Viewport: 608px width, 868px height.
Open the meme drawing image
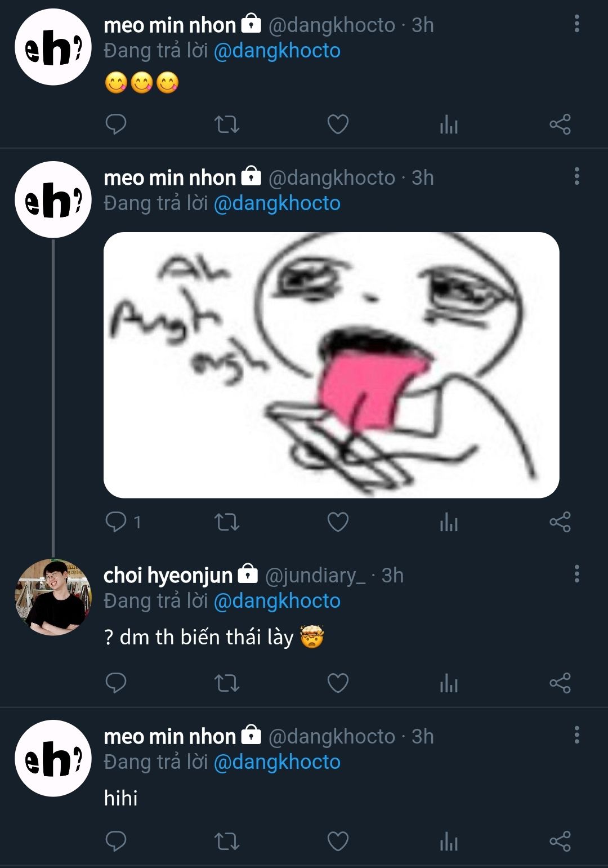(331, 364)
